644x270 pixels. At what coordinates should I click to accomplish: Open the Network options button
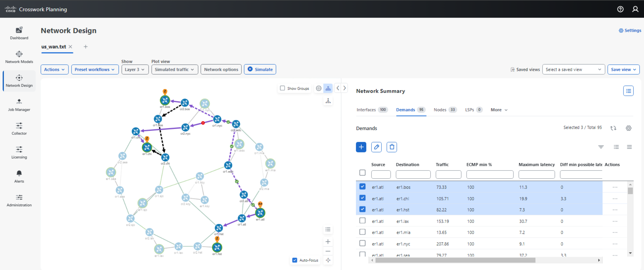[221, 69]
